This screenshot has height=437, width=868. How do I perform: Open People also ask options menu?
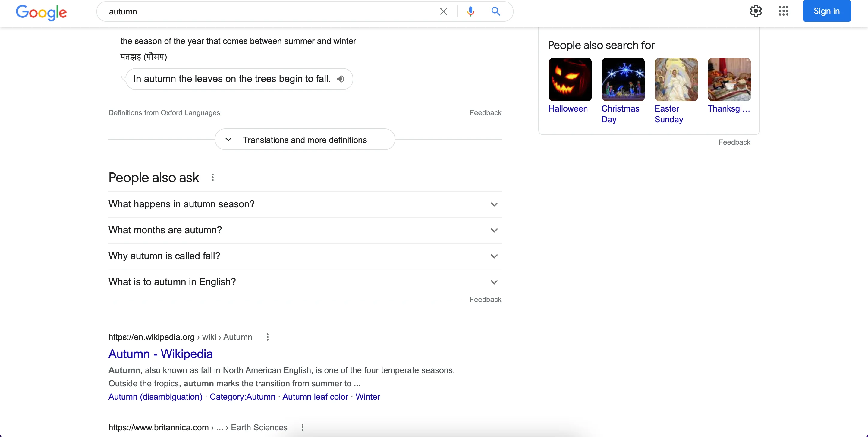pyautogui.click(x=212, y=177)
